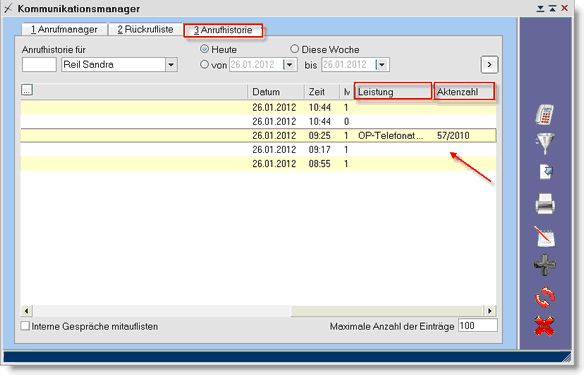
Task: Click the telephone icon in the sidebar
Action: (x=545, y=114)
